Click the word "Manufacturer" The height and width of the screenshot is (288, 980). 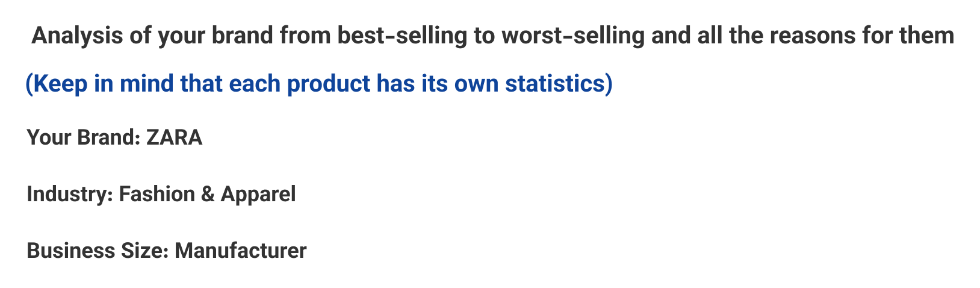241,251
